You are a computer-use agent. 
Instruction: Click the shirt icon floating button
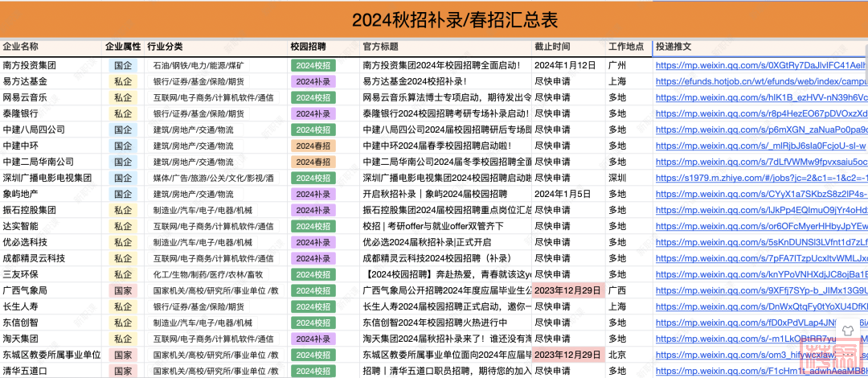[x=847, y=330]
